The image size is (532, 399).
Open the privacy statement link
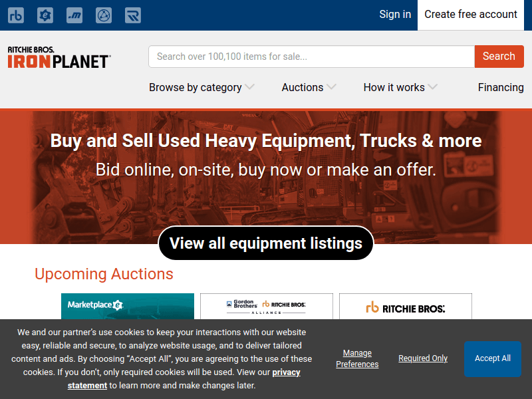[x=286, y=372]
